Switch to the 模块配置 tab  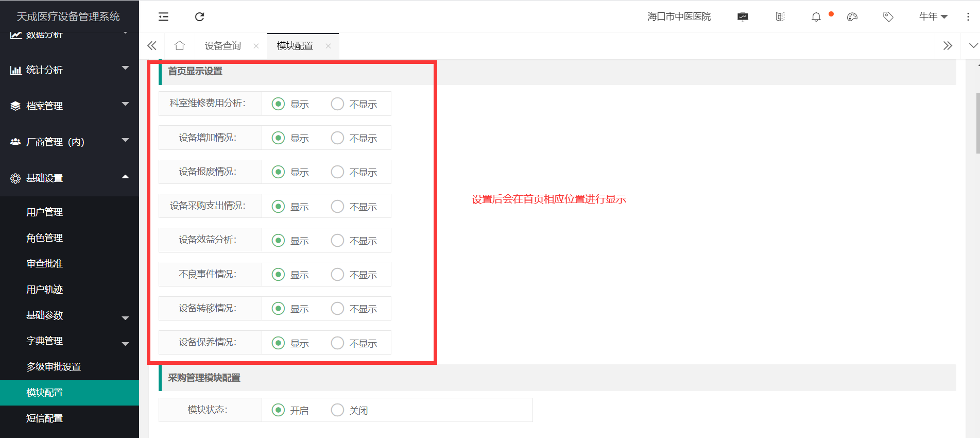[x=295, y=46]
